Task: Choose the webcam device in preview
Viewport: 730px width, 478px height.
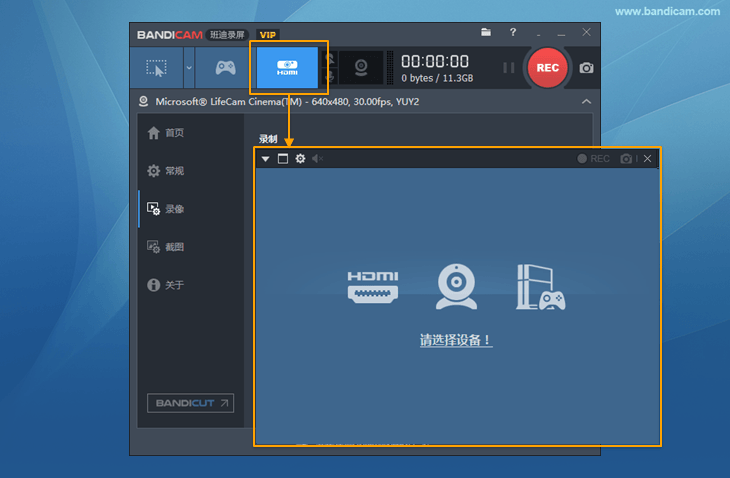Action: [x=456, y=287]
